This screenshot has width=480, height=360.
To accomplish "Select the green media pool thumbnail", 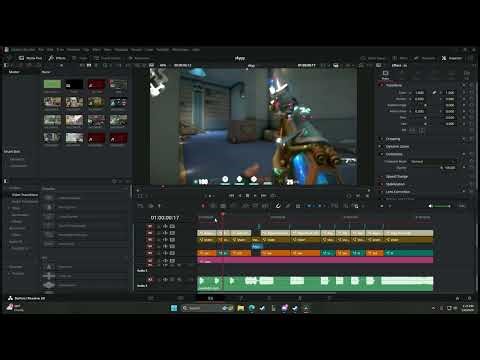I will [52, 84].
